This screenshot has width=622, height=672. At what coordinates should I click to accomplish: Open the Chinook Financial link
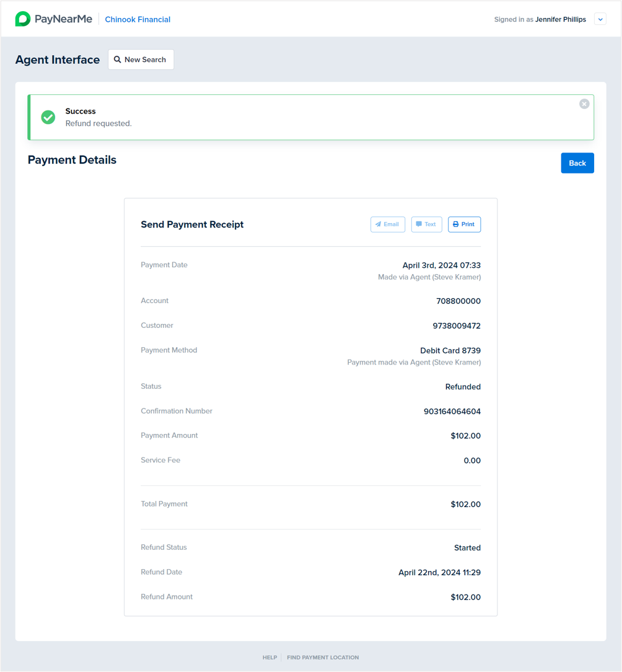[138, 19]
